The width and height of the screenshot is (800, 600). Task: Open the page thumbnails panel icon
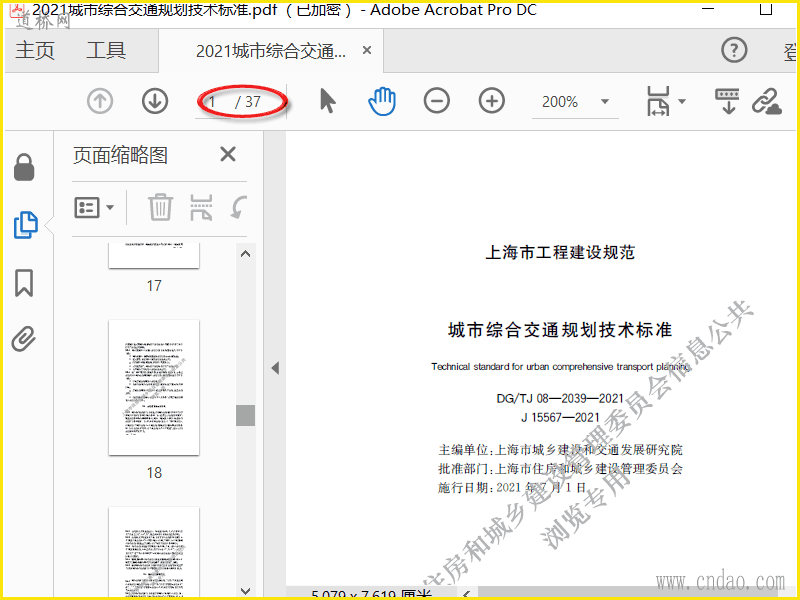pos(26,224)
